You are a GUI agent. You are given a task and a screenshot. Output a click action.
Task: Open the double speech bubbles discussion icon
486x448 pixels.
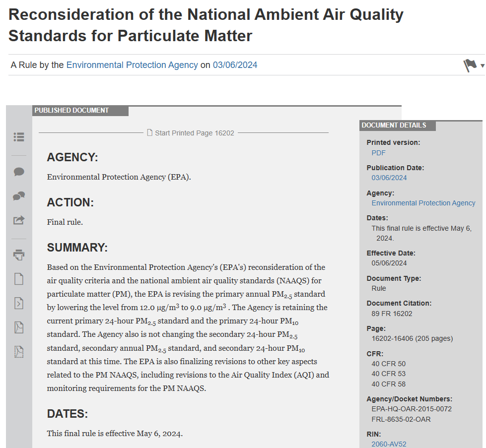pos(19,196)
